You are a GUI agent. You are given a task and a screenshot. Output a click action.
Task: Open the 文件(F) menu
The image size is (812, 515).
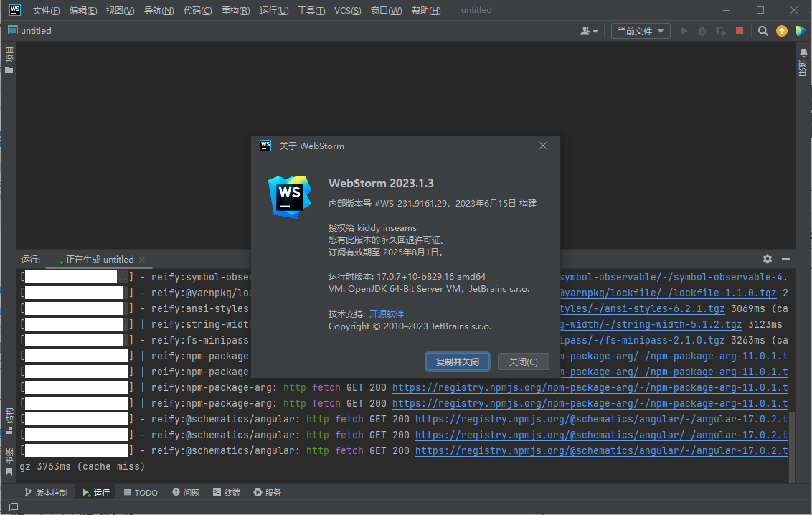[x=46, y=10]
